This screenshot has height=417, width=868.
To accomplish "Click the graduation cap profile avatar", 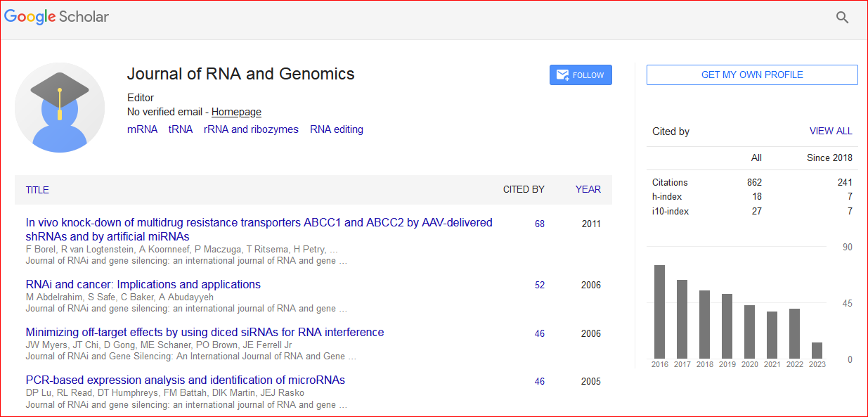I will point(60,108).
